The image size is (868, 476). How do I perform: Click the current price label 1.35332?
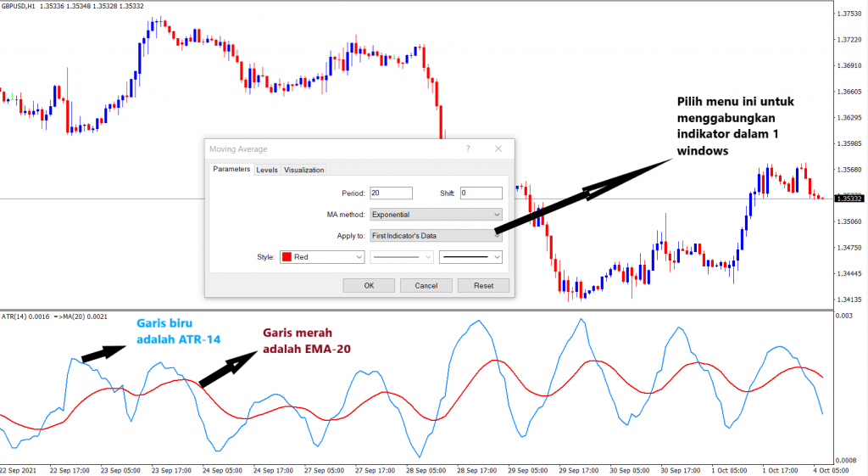(849, 199)
